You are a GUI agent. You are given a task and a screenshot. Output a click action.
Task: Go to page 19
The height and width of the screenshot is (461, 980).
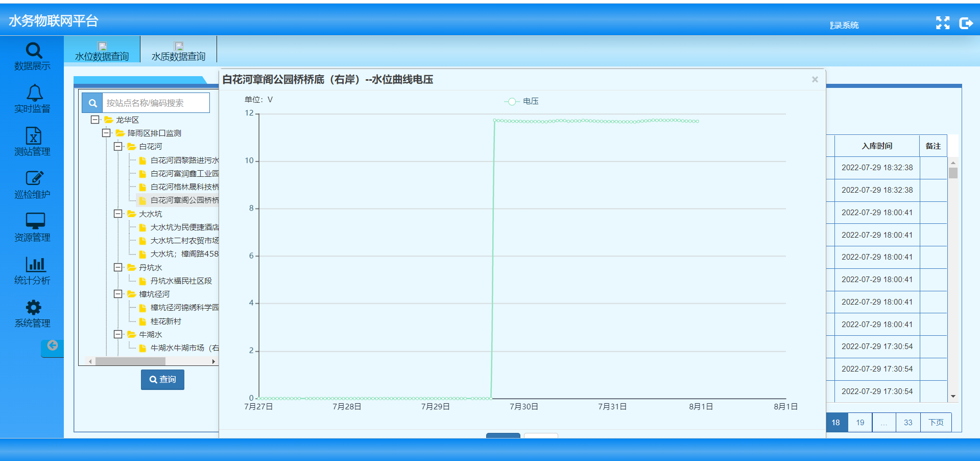click(860, 422)
